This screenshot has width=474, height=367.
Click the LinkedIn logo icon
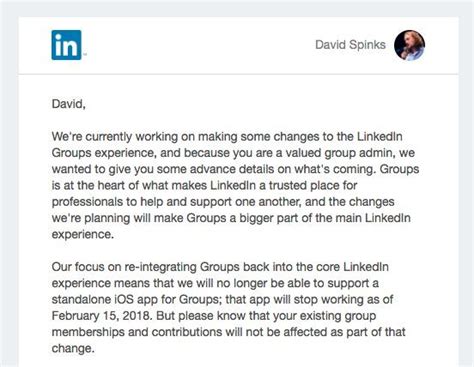pos(66,45)
